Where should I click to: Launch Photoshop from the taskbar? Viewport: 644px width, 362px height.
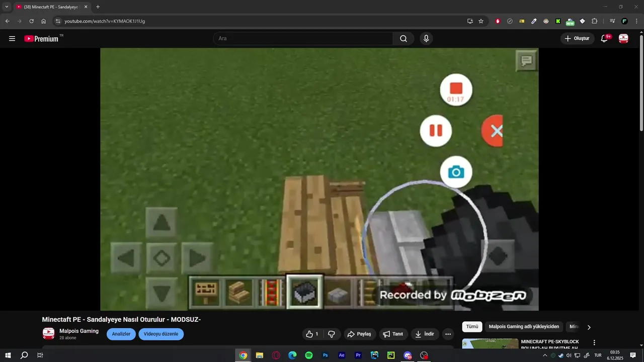click(326, 355)
